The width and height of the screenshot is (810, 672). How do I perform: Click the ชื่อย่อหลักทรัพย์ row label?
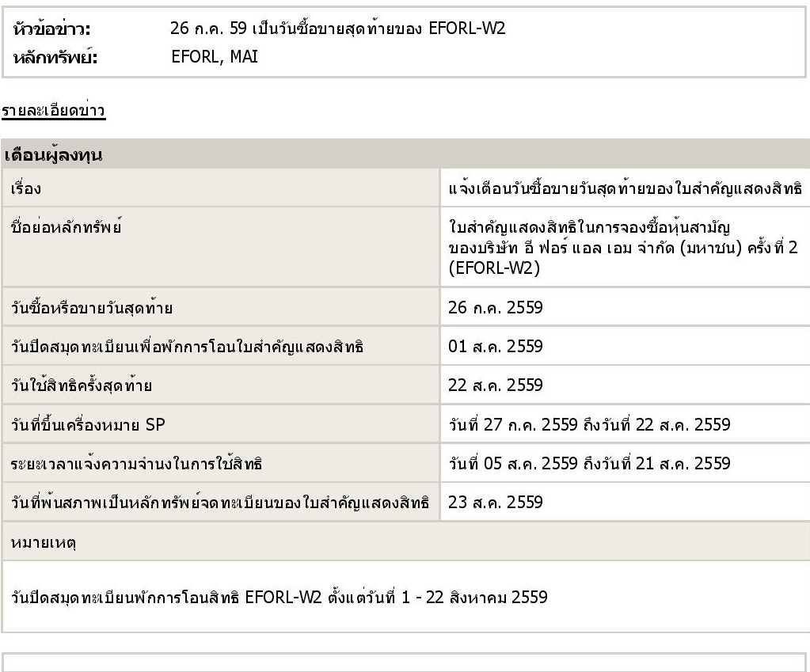pyautogui.click(x=67, y=227)
